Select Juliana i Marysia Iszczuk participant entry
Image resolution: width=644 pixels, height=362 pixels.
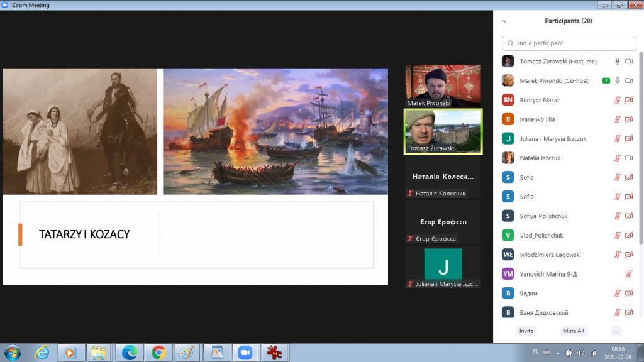coord(553,139)
